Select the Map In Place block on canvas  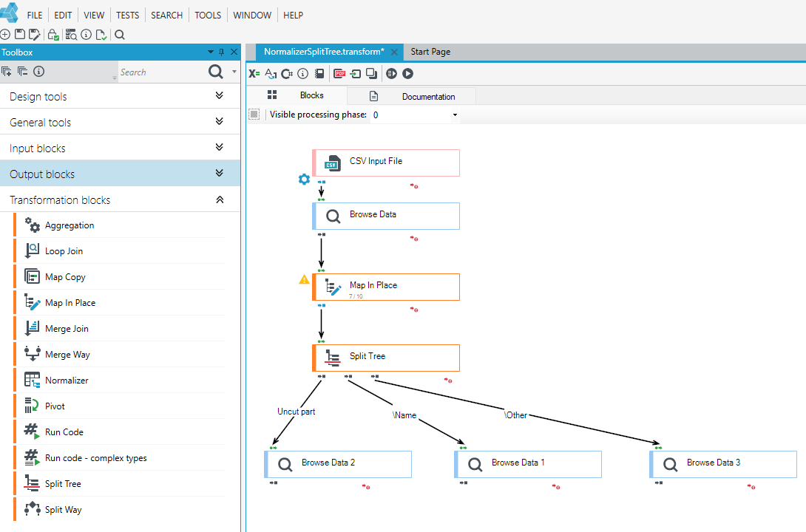pyautogui.click(x=386, y=287)
